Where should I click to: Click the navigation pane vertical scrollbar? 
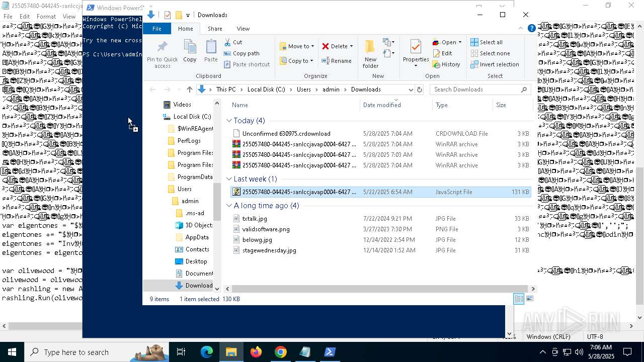217,201
